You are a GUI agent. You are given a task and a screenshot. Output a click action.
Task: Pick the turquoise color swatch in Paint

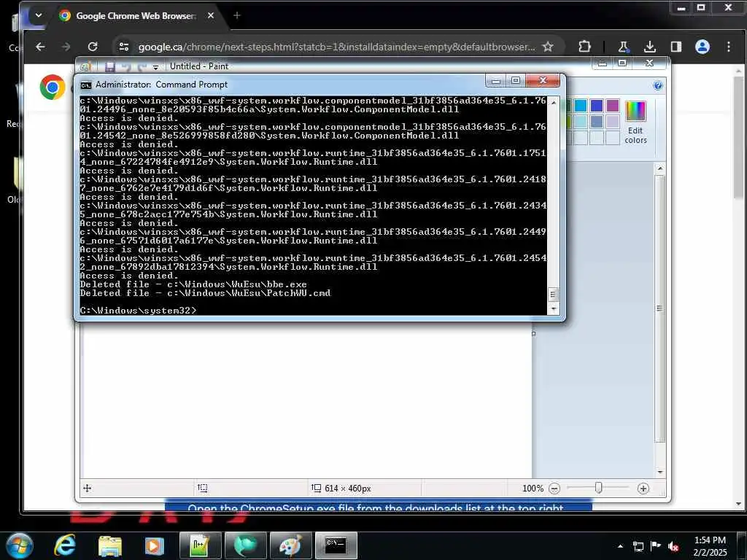coord(580,106)
